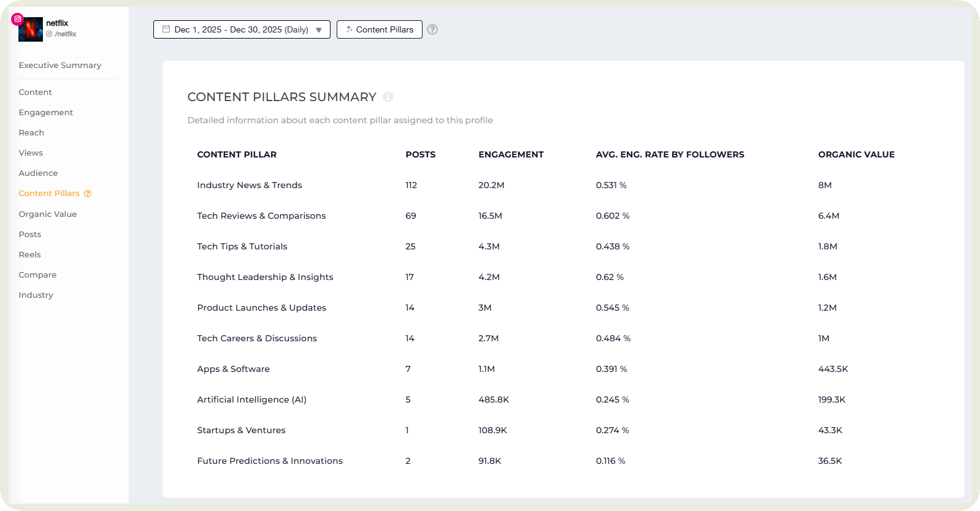
Task: Go to Posts in sidebar
Action: pos(30,235)
